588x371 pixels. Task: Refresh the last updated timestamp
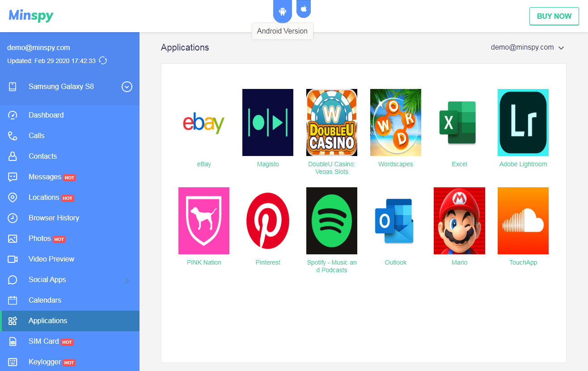pyautogui.click(x=103, y=60)
